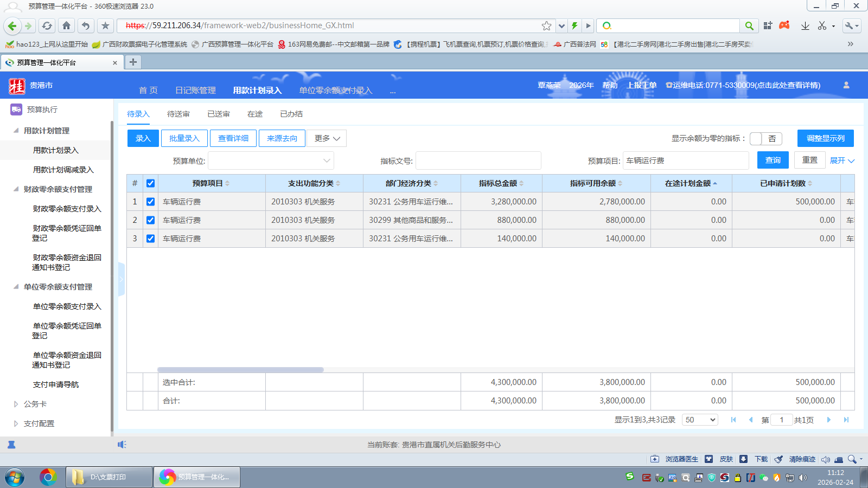868x488 pixels.
Task: Click the browser refresh icon
Action: pyautogui.click(x=47, y=25)
